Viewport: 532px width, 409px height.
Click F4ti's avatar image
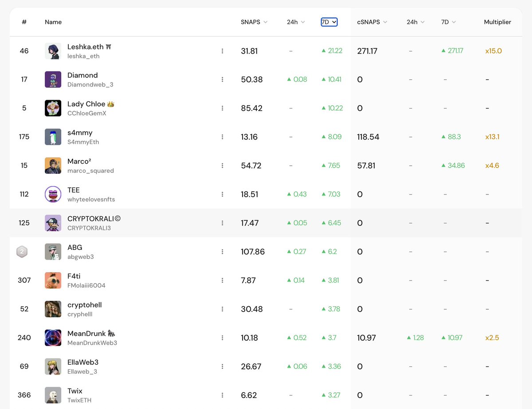pyautogui.click(x=53, y=280)
